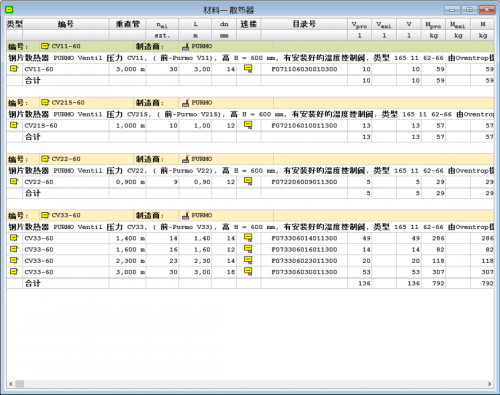Click the Vpro column header
Image resolution: width=500 pixels, height=395 pixels.
coord(359,24)
